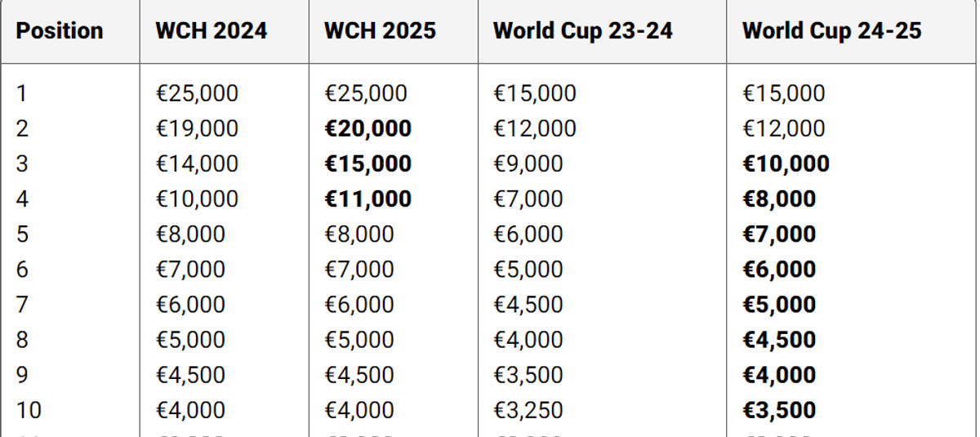Click the World Cup 23-24 header
This screenshot has height=437, width=980.
point(583,31)
